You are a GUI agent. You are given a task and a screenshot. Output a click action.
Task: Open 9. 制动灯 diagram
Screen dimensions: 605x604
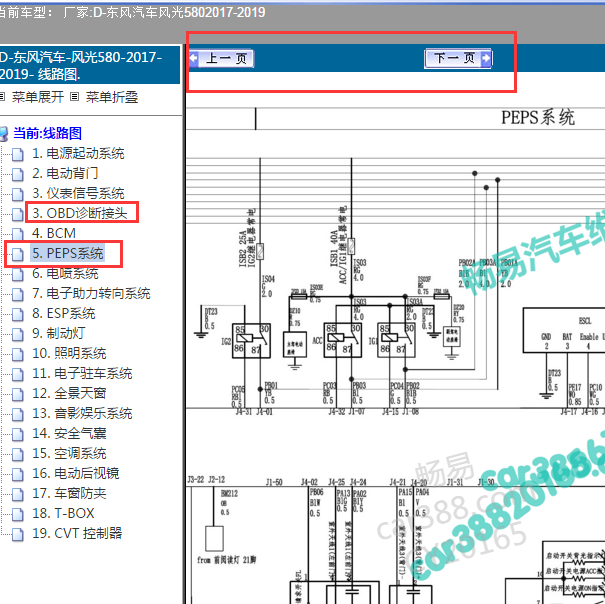[59, 333]
